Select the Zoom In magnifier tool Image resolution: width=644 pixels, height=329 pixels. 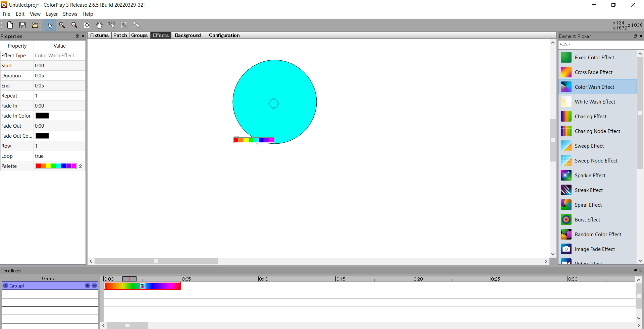pyautogui.click(x=62, y=25)
